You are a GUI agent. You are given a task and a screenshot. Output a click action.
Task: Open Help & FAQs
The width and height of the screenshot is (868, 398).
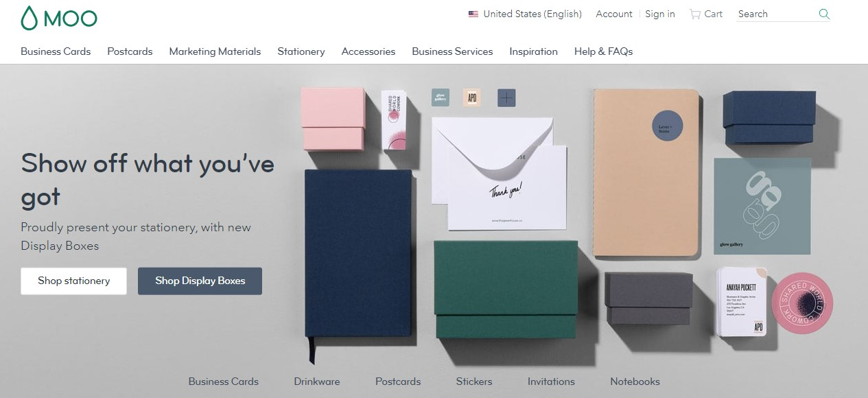(x=603, y=51)
